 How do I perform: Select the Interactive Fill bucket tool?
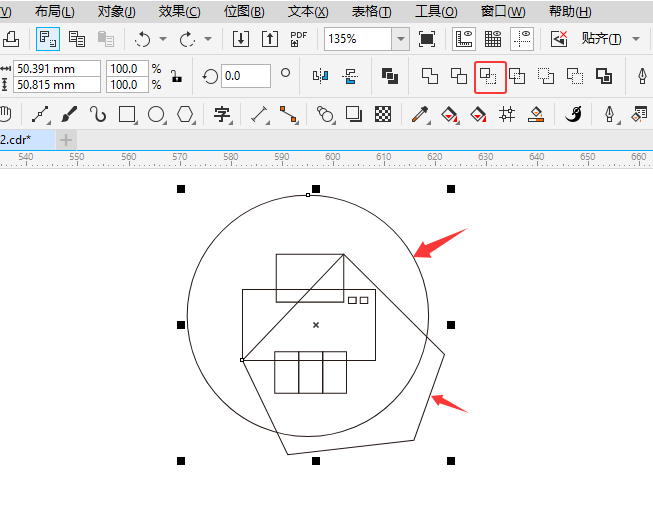[x=449, y=114]
